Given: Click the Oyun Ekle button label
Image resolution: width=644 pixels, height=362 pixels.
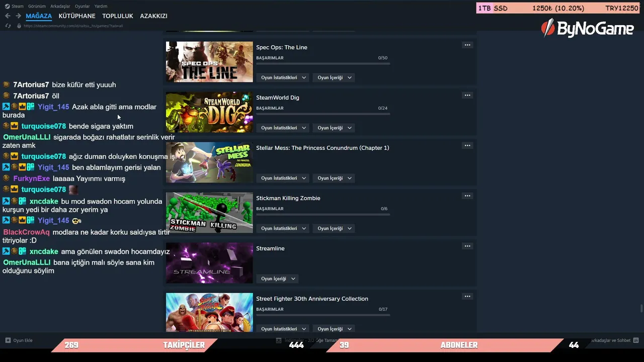Looking at the screenshot, I should pyautogui.click(x=23, y=340).
